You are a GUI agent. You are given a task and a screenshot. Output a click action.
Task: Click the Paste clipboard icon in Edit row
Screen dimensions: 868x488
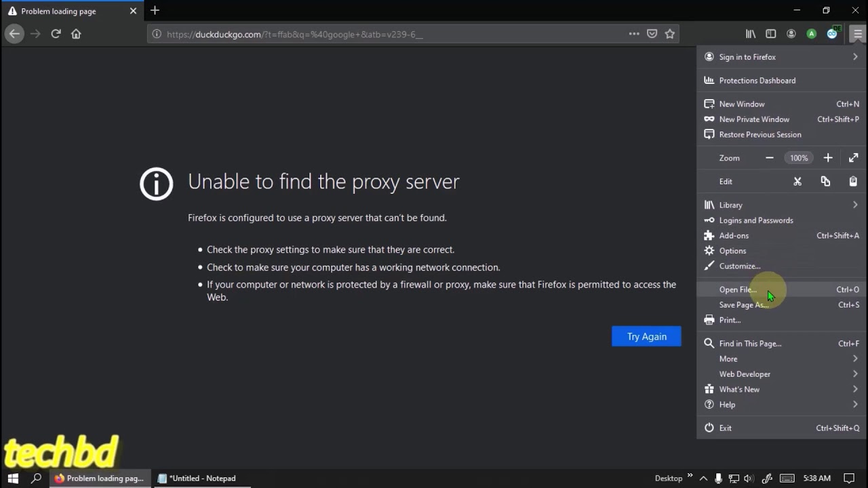(x=853, y=182)
